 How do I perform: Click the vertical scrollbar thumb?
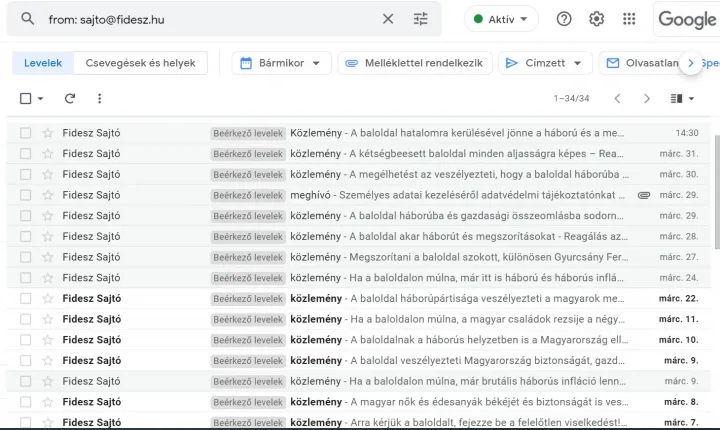pyautogui.click(x=717, y=192)
